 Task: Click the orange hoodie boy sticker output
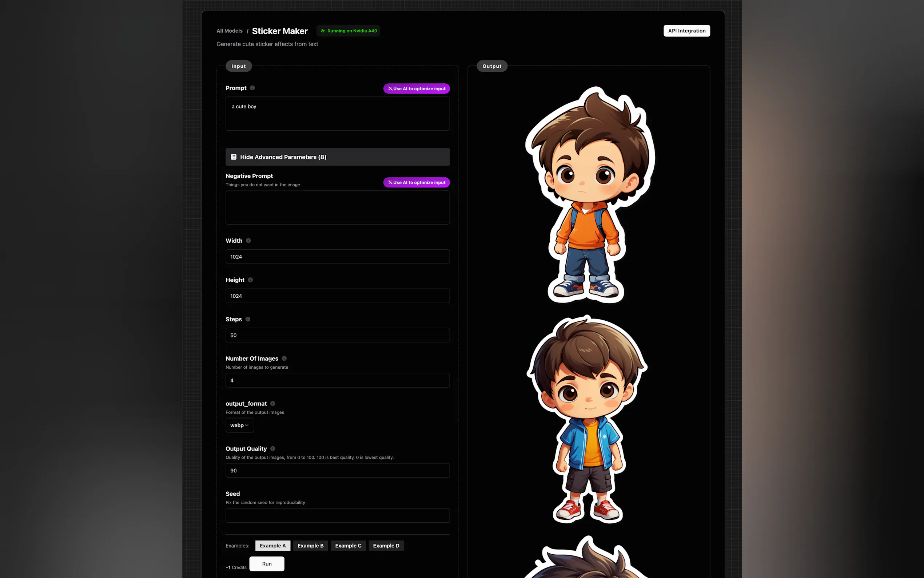[589, 195]
